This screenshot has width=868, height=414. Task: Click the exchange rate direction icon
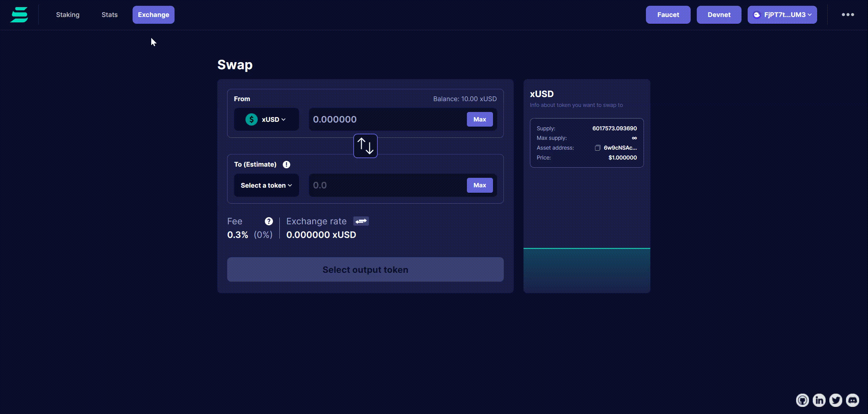(x=360, y=221)
